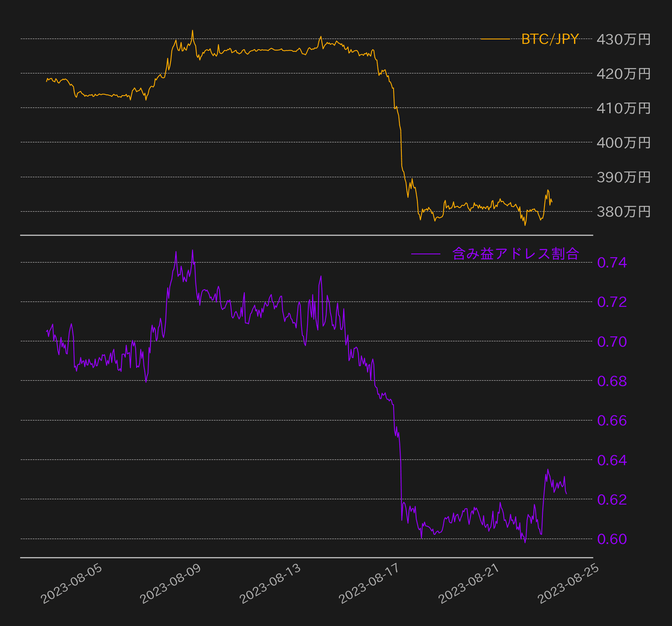
Task: Select the 390万円 axis tick label
Action: [623, 177]
